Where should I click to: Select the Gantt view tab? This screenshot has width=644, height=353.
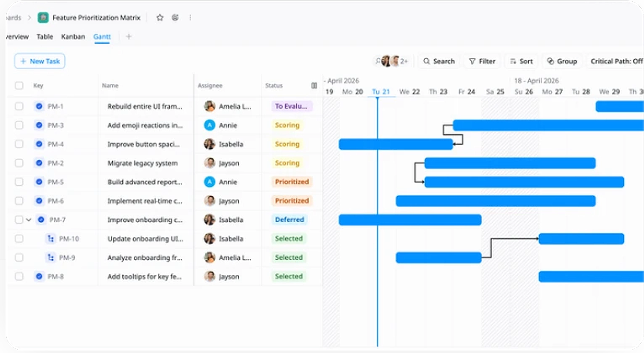102,37
